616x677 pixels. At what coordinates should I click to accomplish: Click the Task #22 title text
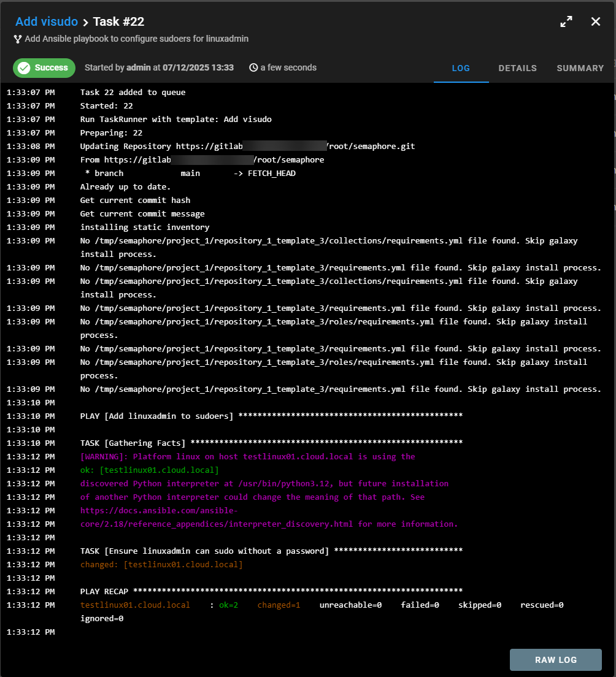click(x=118, y=22)
